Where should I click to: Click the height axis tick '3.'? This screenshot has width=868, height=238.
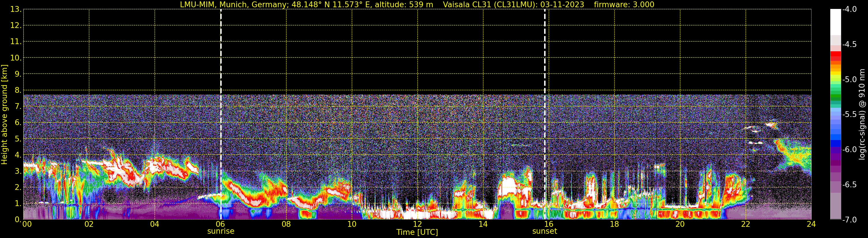click(x=18, y=171)
